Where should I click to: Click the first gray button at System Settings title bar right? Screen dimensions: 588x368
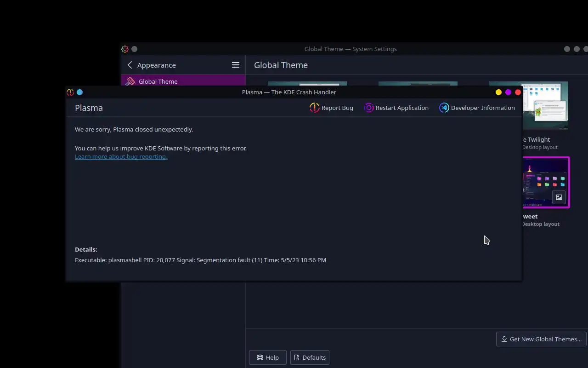(x=567, y=49)
